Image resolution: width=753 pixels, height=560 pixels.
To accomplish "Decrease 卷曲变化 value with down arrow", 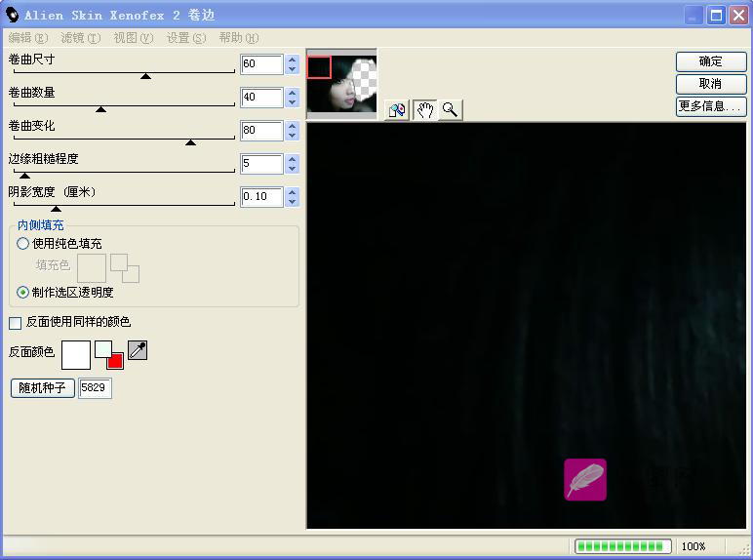I will tap(292, 135).
